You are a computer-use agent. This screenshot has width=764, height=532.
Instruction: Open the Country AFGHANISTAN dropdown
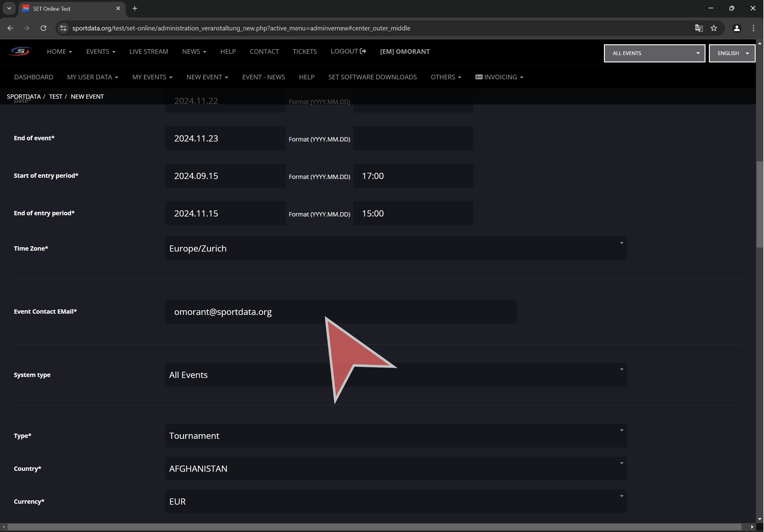tap(396, 468)
